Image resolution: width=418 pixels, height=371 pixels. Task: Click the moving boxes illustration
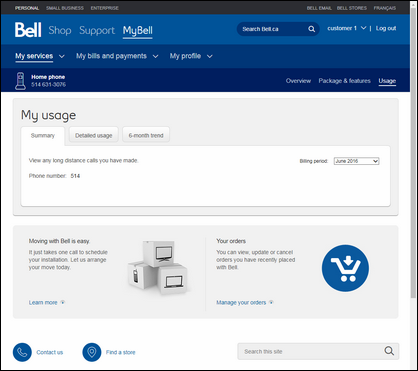pos(157,267)
